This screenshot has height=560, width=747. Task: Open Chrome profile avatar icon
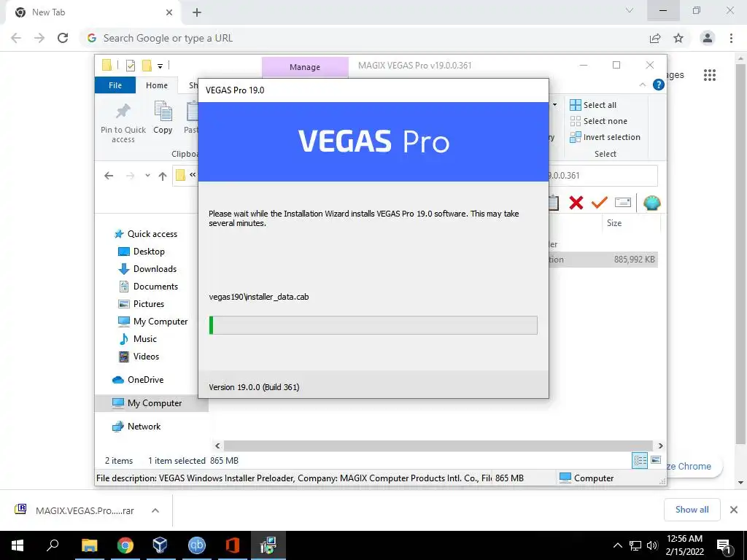point(708,38)
